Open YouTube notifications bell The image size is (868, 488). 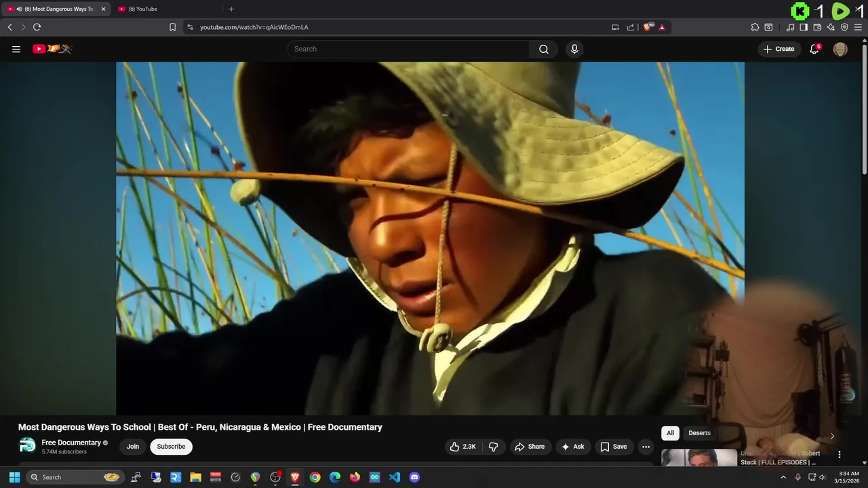(815, 49)
